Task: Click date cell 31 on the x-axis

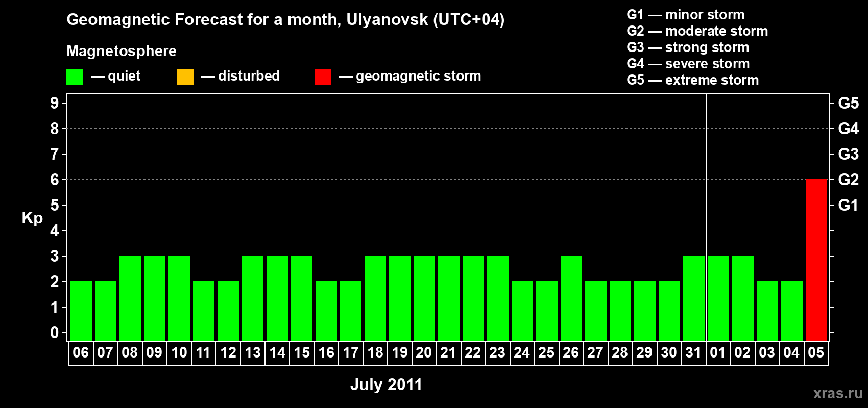Action: 693,352
